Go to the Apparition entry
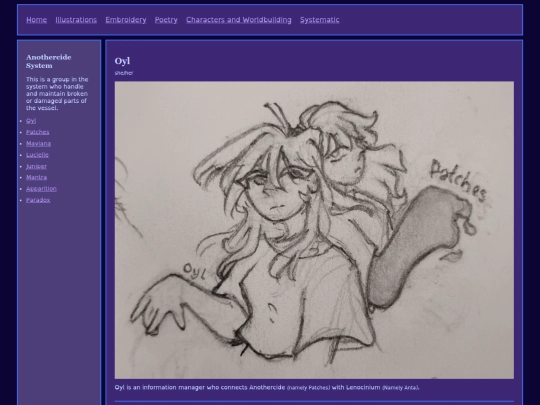Image resolution: width=540 pixels, height=405 pixels. click(41, 189)
